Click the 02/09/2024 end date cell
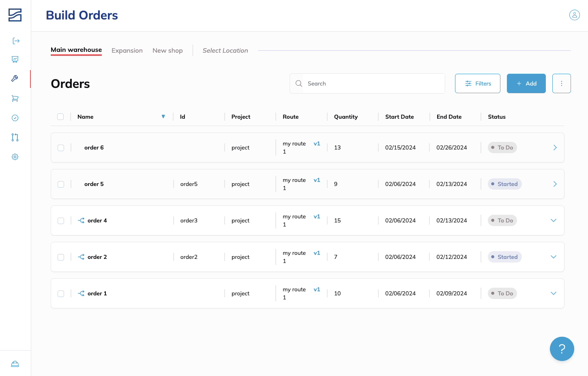This screenshot has height=376, width=588. click(452, 293)
